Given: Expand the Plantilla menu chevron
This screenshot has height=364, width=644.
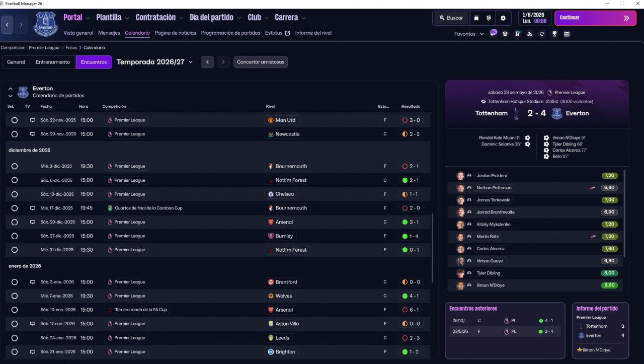Looking at the screenshot, I should click(127, 18).
